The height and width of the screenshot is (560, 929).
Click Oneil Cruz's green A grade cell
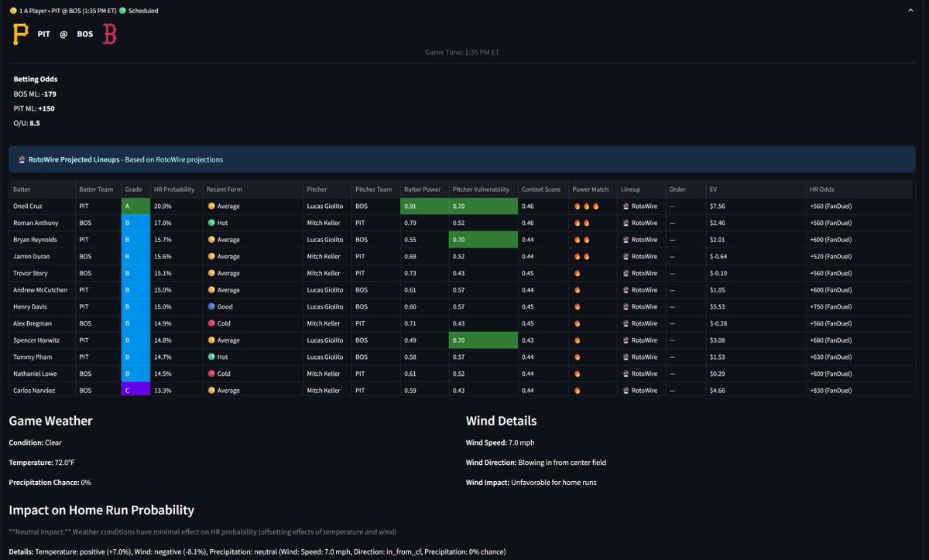point(135,207)
